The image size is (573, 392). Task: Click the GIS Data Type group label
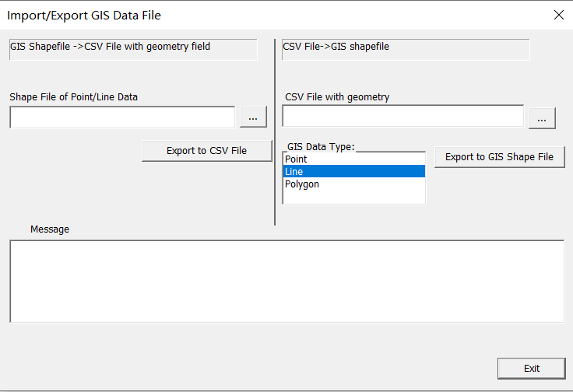coord(321,147)
